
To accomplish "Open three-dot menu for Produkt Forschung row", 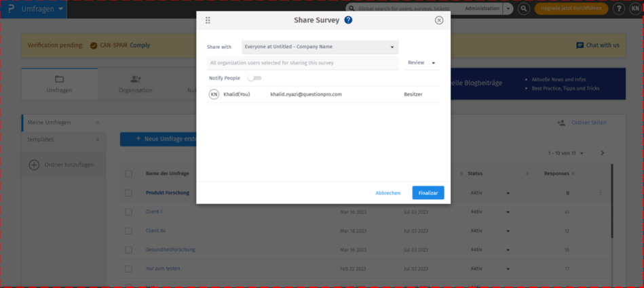I will pyautogui.click(x=601, y=192).
